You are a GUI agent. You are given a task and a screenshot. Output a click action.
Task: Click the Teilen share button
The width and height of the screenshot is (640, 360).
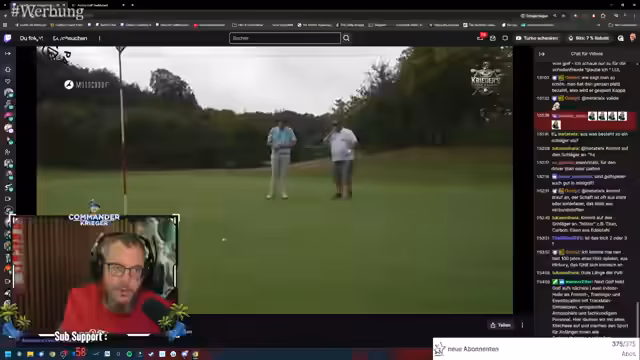(x=500, y=325)
